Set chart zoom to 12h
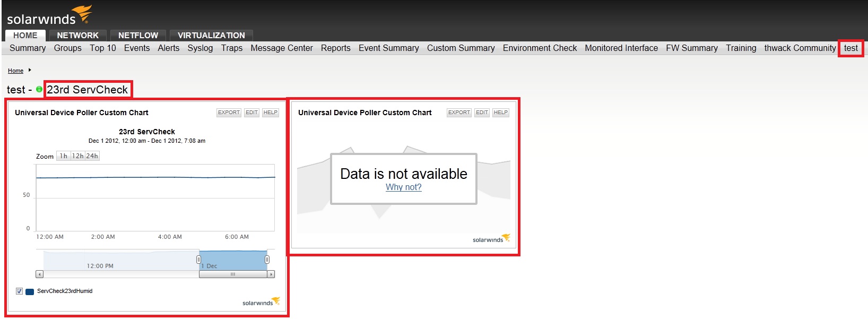The height and width of the screenshot is (319, 868). 78,156
